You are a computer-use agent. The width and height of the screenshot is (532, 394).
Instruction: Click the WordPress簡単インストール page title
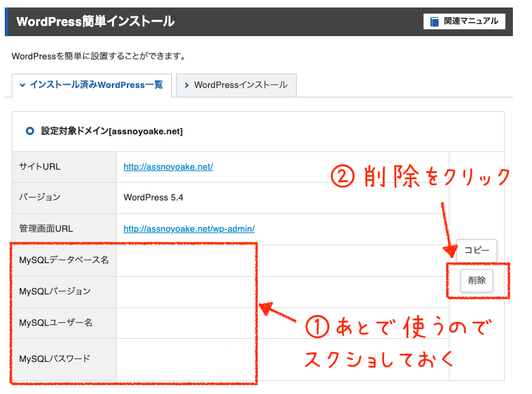95,22
